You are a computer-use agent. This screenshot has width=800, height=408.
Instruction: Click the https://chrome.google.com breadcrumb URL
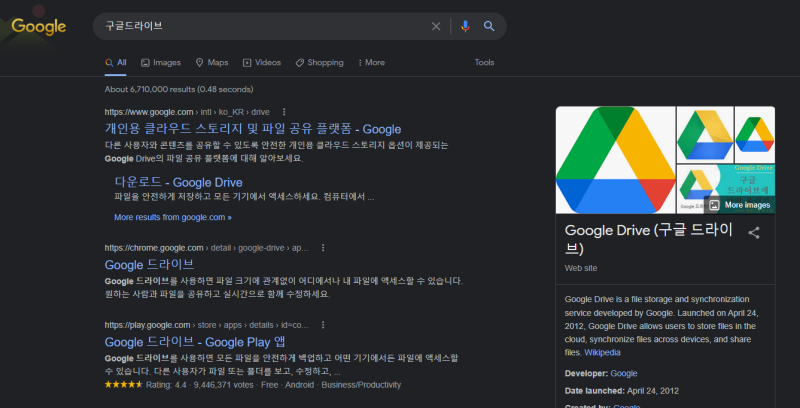coord(154,248)
